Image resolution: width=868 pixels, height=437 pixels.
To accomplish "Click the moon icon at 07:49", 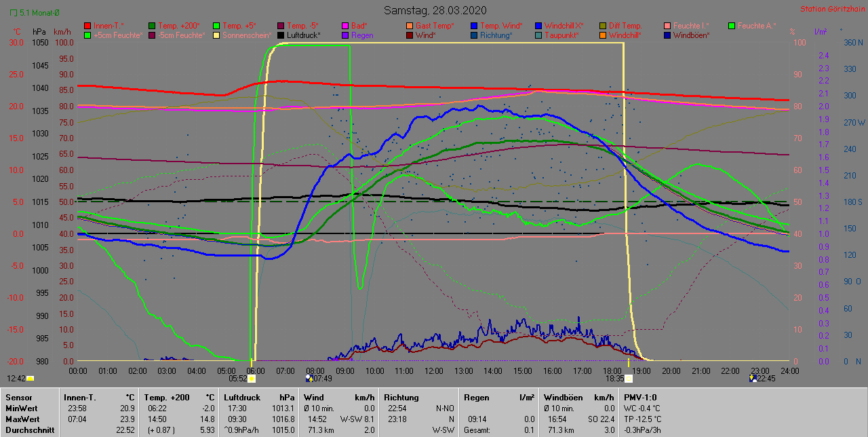I will tap(309, 377).
